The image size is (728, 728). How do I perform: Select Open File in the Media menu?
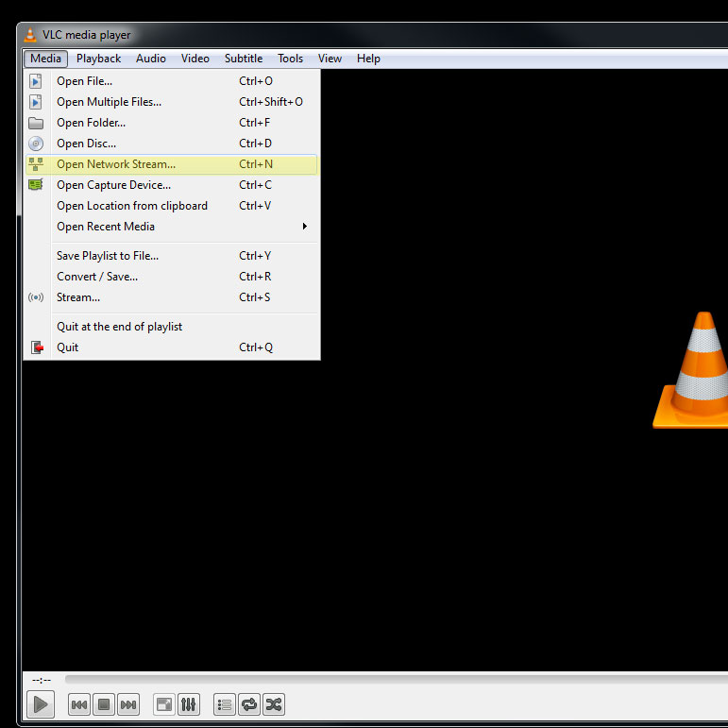84,81
